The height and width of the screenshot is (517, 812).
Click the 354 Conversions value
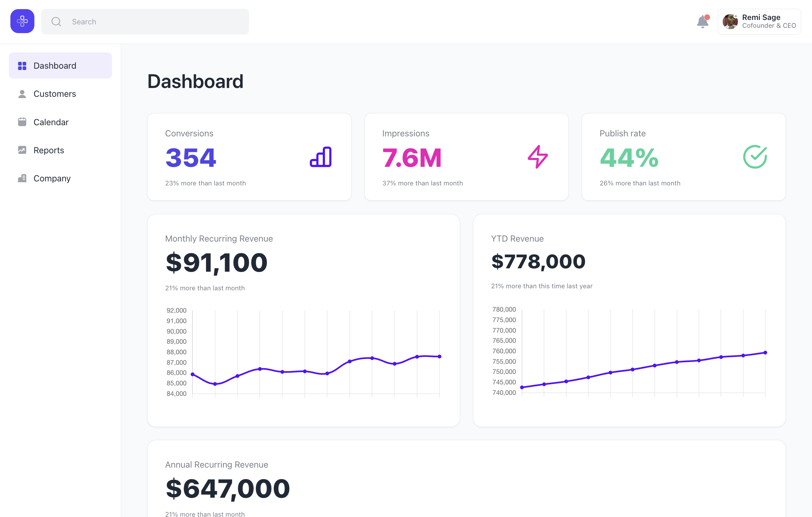pos(191,158)
